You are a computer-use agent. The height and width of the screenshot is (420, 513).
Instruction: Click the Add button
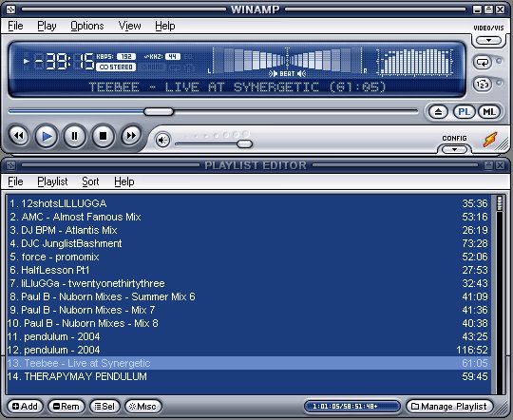pos(25,407)
